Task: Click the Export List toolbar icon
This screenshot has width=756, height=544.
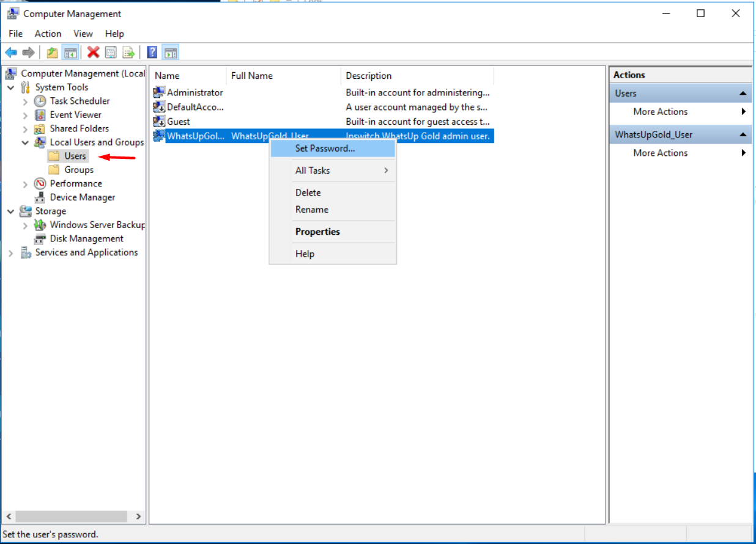Action: click(128, 53)
